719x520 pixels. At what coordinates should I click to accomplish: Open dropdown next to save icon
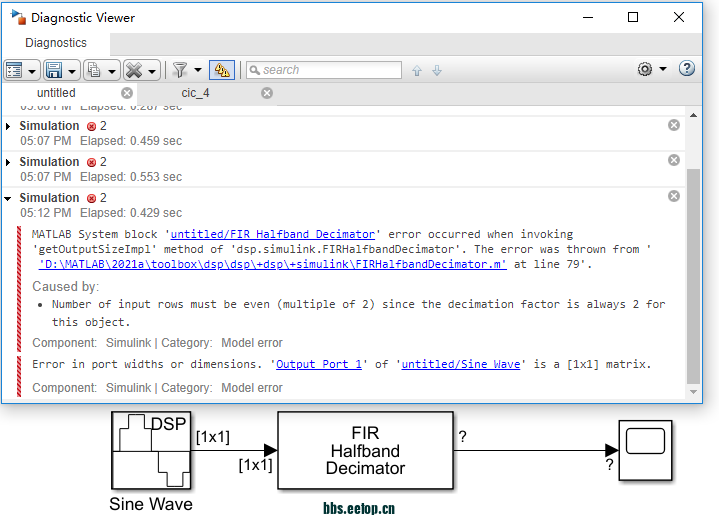pyautogui.click(x=72, y=72)
